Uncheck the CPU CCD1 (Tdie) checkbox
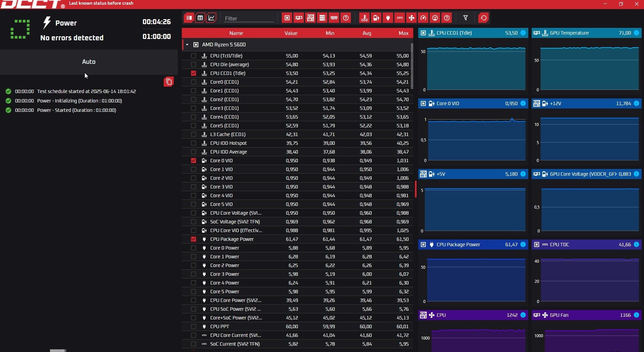644x352 pixels. pos(194,73)
